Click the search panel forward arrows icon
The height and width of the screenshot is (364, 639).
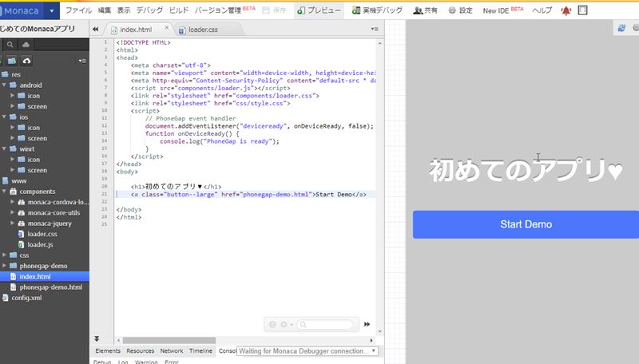[x=367, y=324]
